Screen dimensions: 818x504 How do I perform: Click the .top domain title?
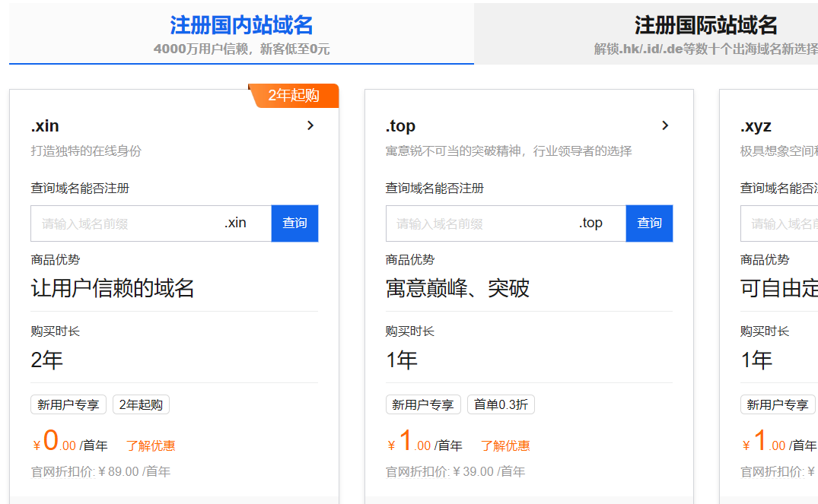click(401, 125)
